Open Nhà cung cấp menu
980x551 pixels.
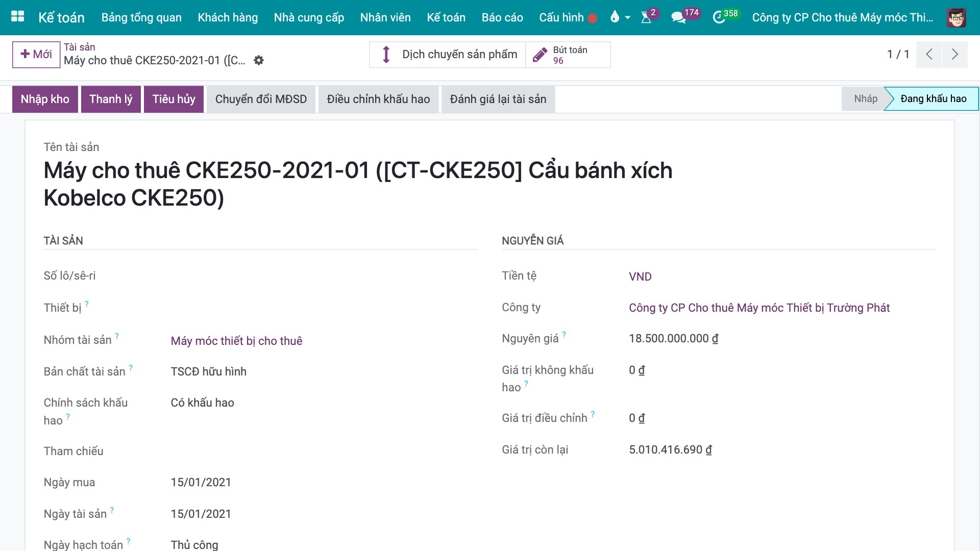tap(309, 17)
